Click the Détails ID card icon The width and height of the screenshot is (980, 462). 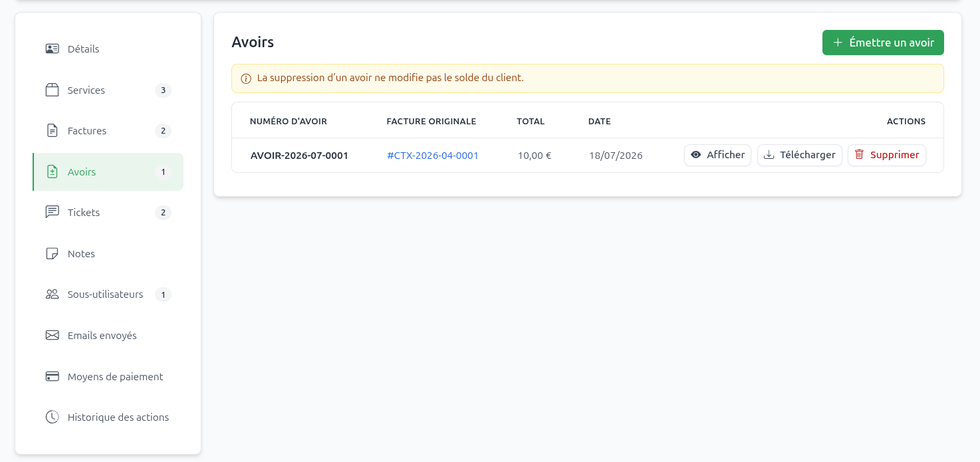[53, 49]
